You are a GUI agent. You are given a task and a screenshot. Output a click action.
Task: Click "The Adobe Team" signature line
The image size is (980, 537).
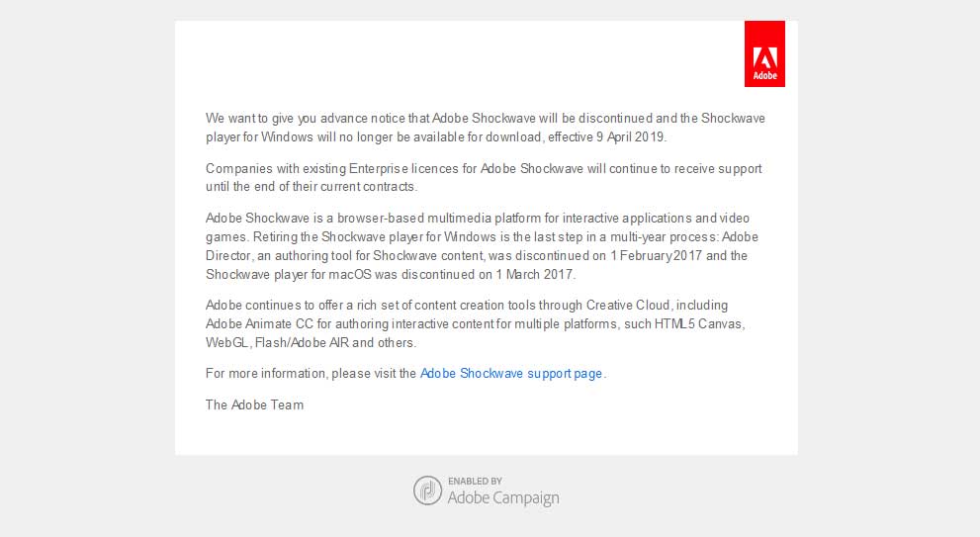pyautogui.click(x=254, y=404)
